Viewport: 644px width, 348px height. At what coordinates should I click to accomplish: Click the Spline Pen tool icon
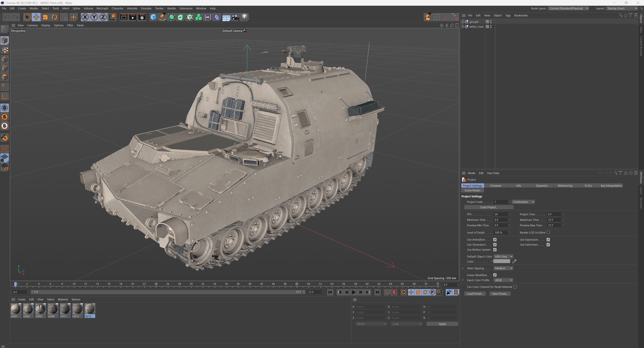point(163,17)
